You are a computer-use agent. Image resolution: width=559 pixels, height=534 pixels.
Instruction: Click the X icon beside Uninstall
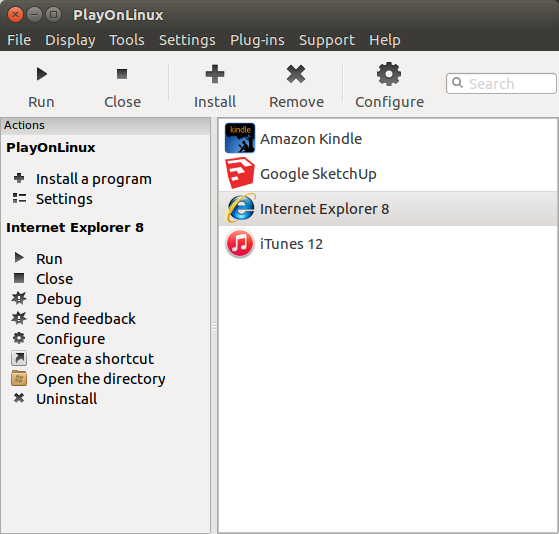(x=19, y=398)
